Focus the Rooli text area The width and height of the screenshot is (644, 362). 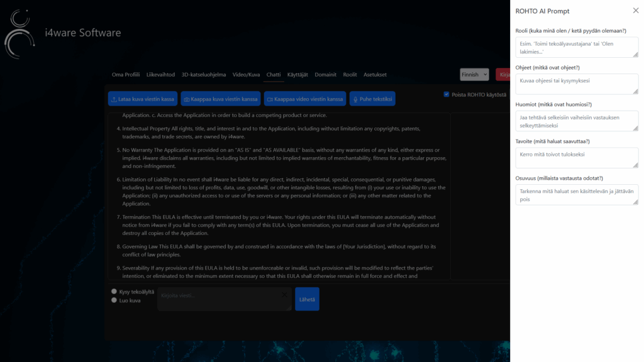pyautogui.click(x=577, y=47)
